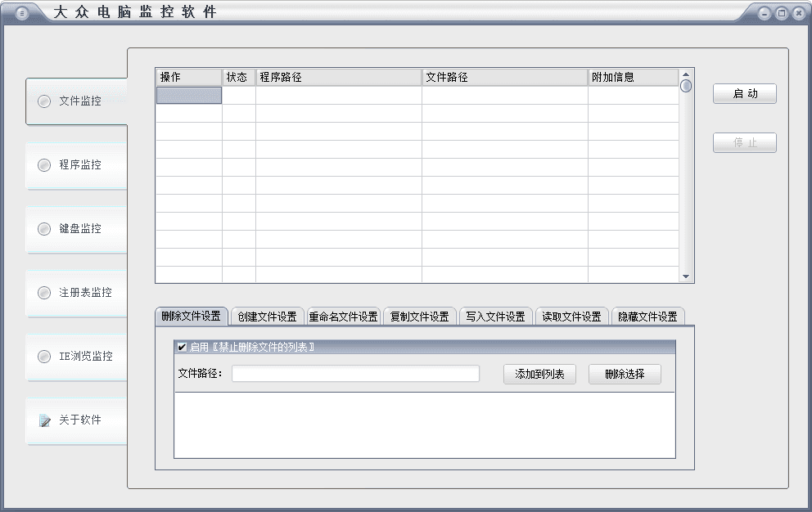Screen dimensions: 812x512
Task: Click the 添加到列表 button
Action: coord(539,375)
